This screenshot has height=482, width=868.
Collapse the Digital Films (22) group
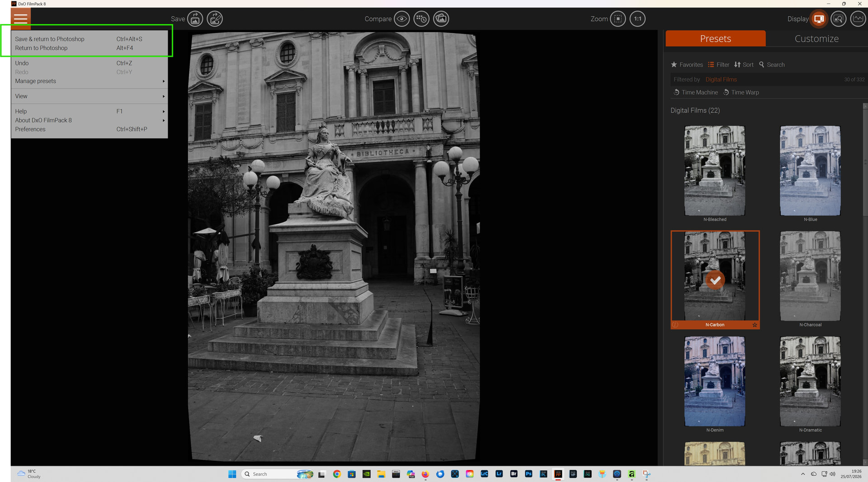695,110
